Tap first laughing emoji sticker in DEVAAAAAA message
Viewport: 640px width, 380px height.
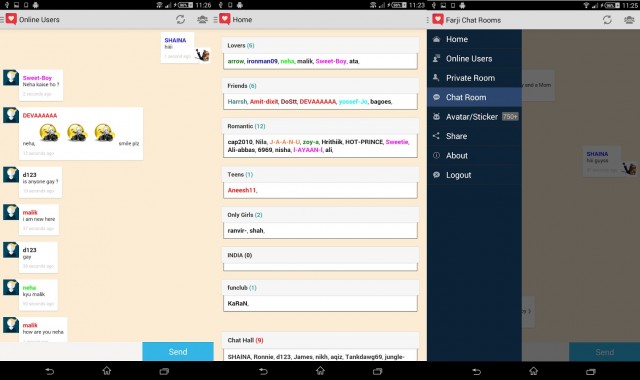[49, 133]
